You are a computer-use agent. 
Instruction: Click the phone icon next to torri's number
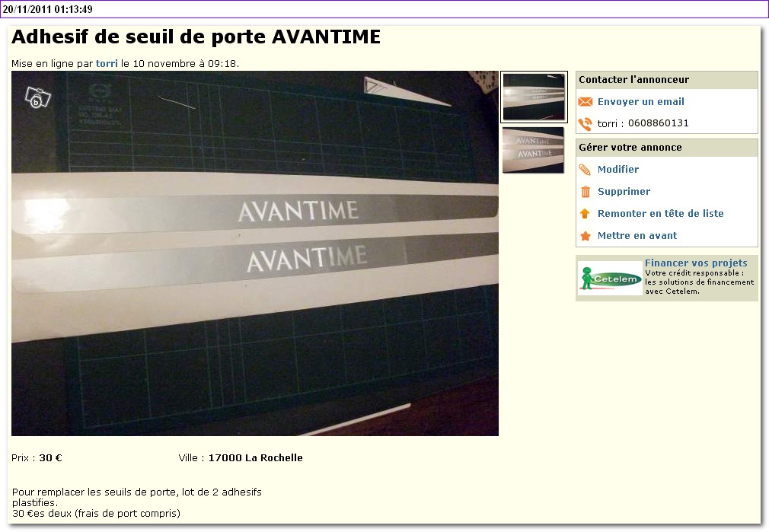pos(585,123)
